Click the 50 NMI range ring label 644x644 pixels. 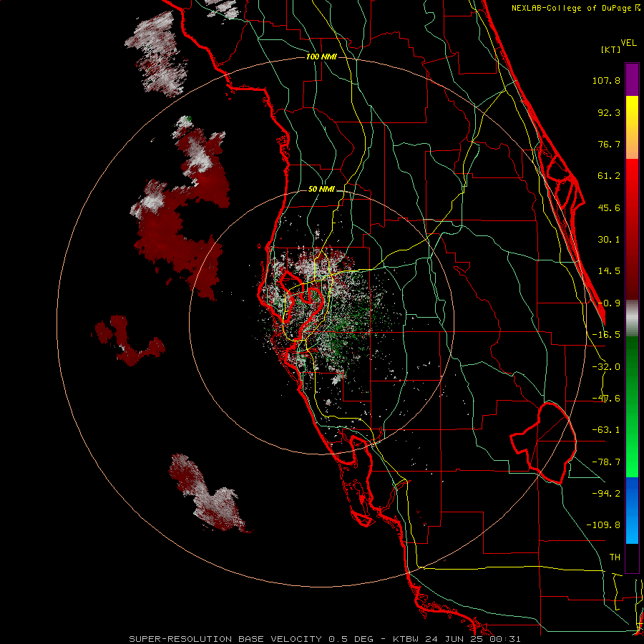321,190
